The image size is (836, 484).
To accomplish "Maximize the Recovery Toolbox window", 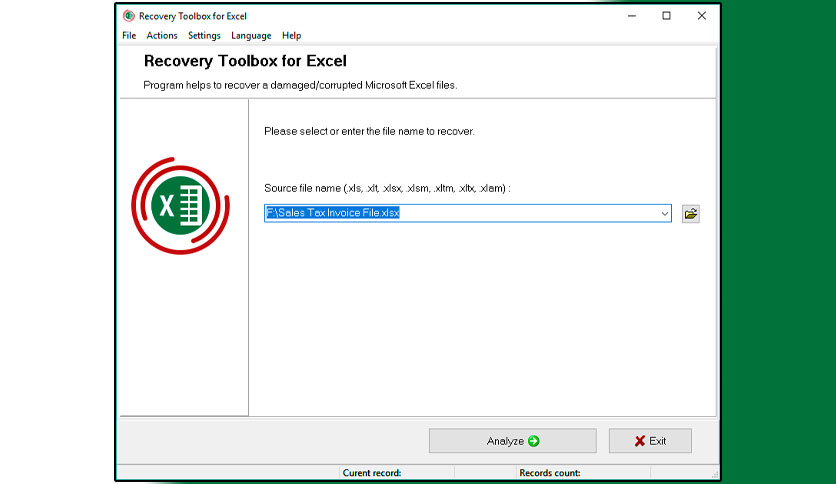I will pos(666,16).
